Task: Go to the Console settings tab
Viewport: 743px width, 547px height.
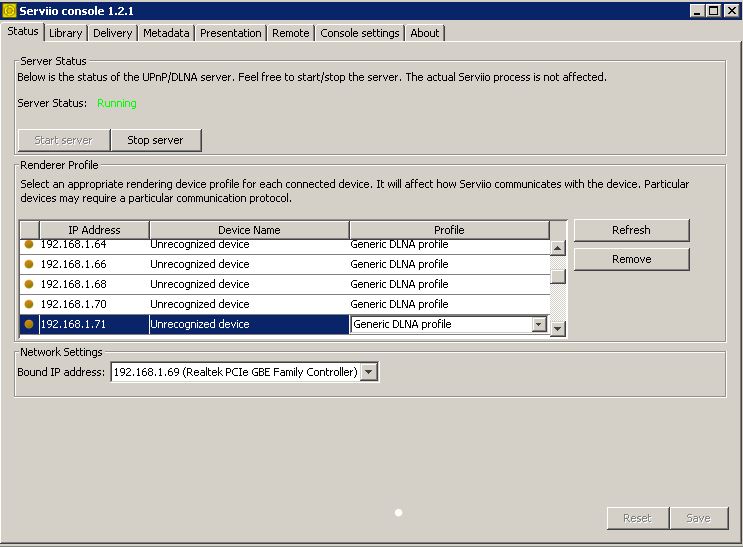Action: [x=360, y=33]
